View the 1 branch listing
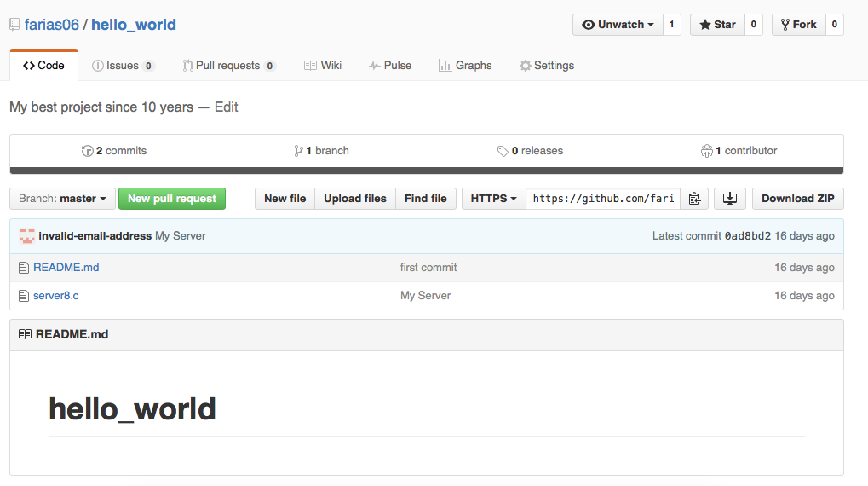Image resolution: width=868 pixels, height=486 pixels. (x=321, y=151)
